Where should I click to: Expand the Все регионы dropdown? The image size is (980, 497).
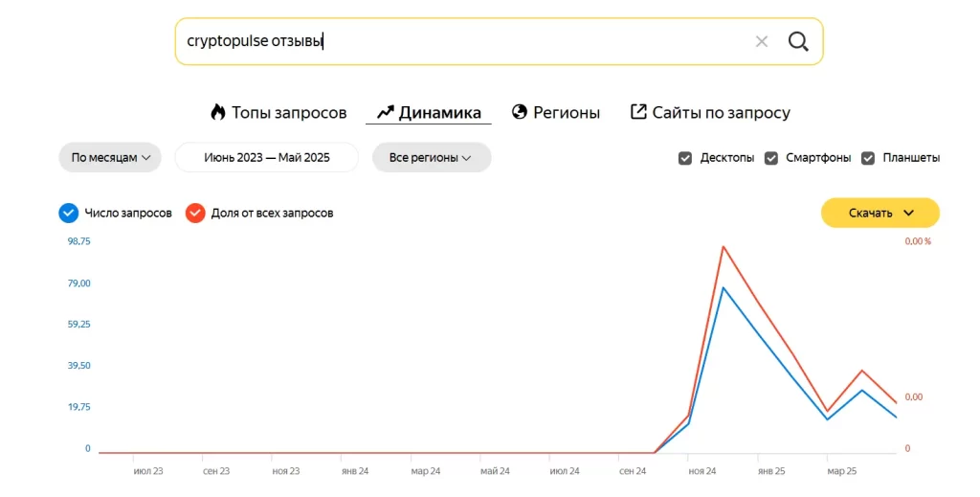(432, 158)
